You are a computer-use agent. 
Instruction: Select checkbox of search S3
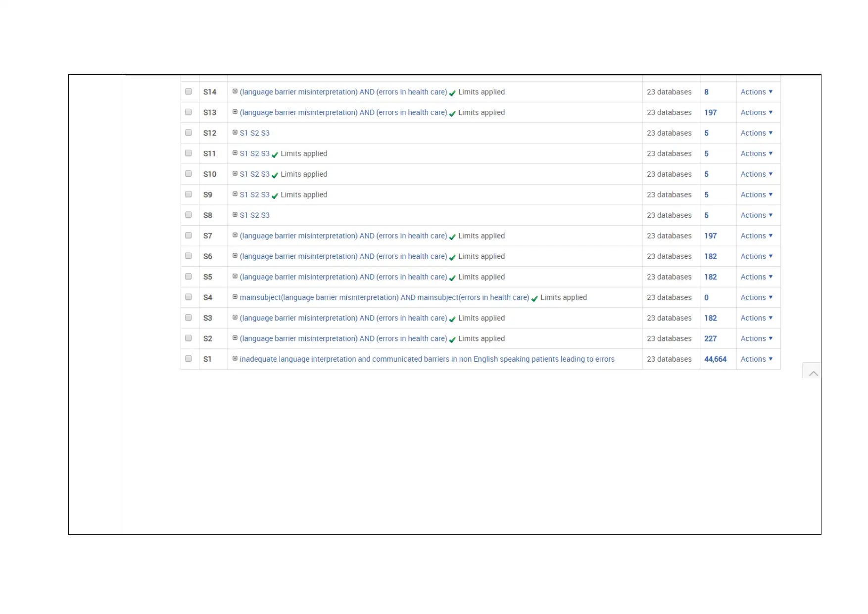pos(189,318)
